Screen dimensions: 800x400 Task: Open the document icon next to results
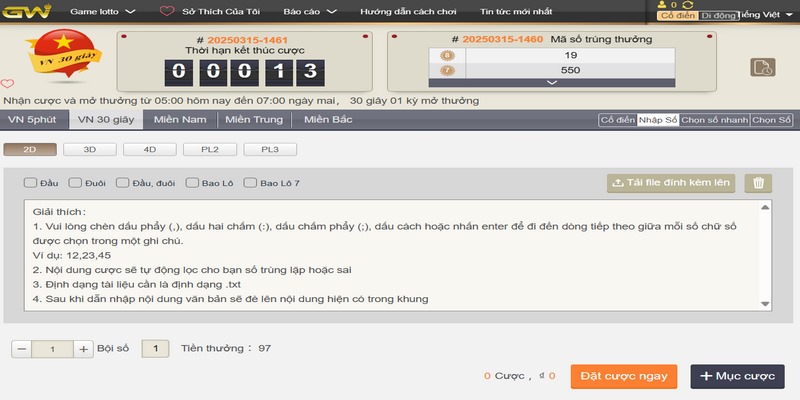[x=763, y=67]
